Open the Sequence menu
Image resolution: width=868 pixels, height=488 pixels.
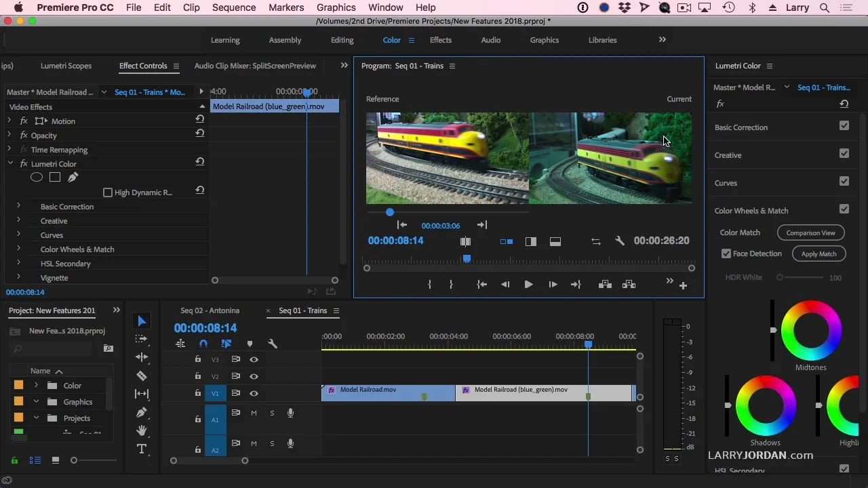(x=234, y=7)
